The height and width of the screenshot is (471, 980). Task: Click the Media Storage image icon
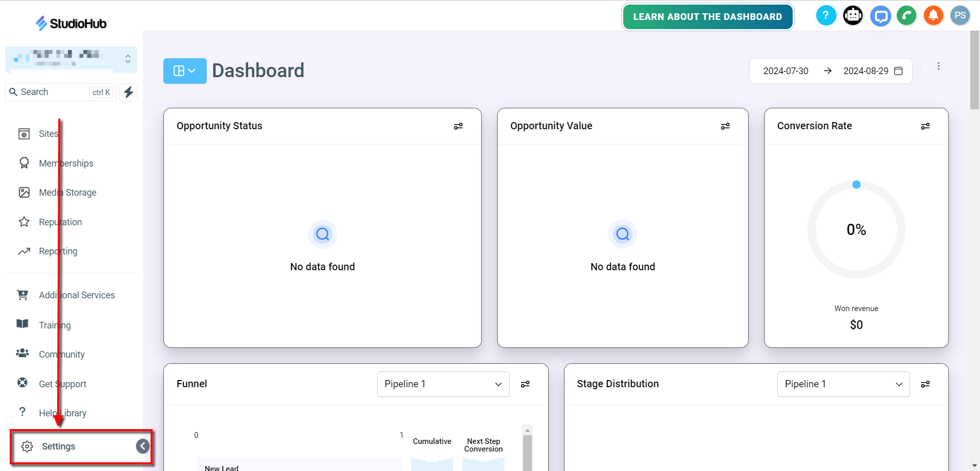click(x=24, y=192)
